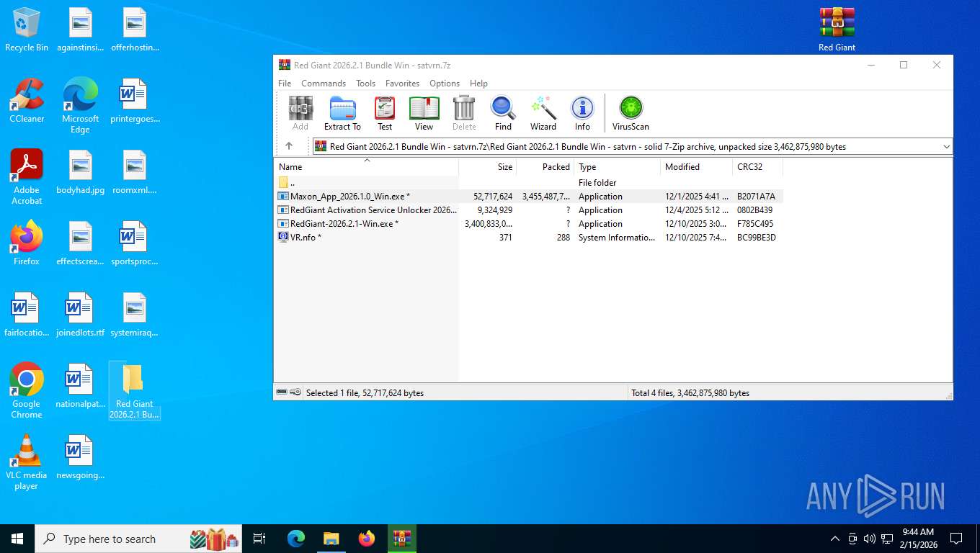Open the View book icon

point(424,113)
